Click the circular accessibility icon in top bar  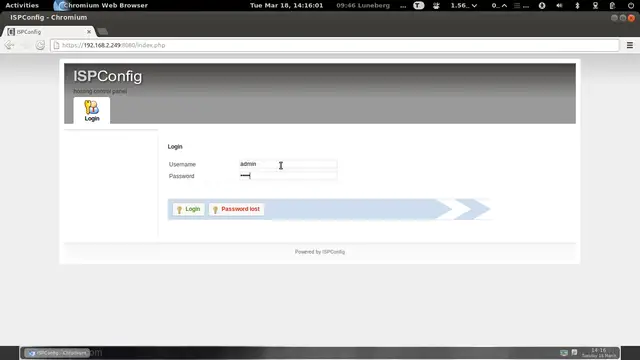click(542, 5)
